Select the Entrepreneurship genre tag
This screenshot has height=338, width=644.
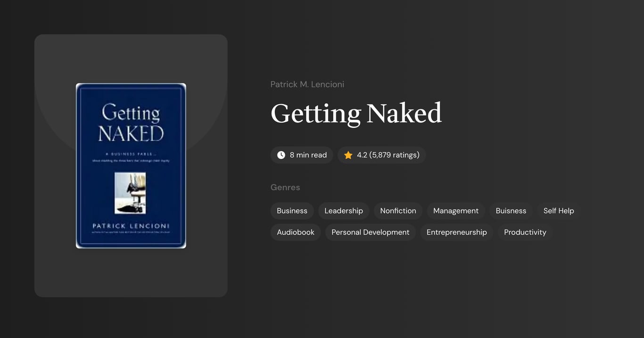point(457,232)
